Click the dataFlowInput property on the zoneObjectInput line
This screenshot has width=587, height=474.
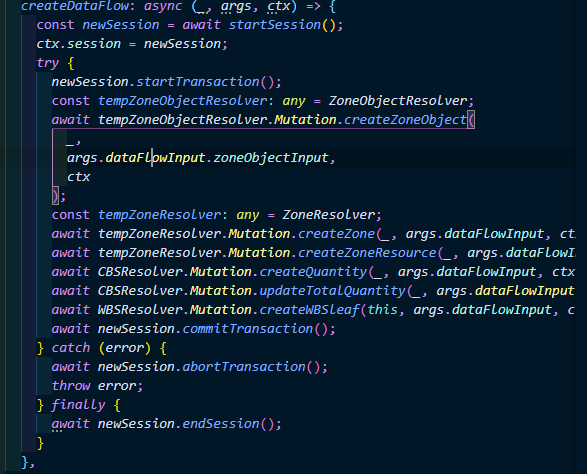coord(155,158)
